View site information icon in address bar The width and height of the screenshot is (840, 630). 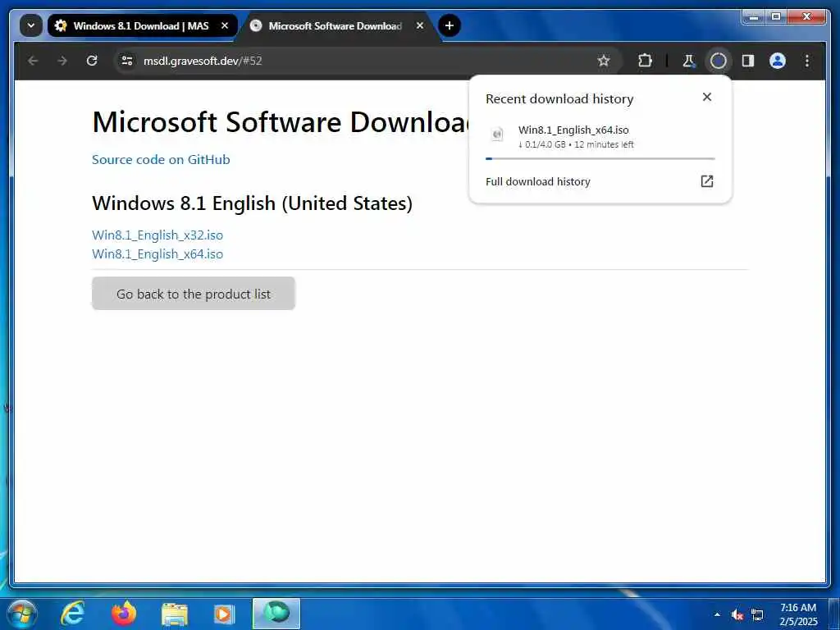127,61
